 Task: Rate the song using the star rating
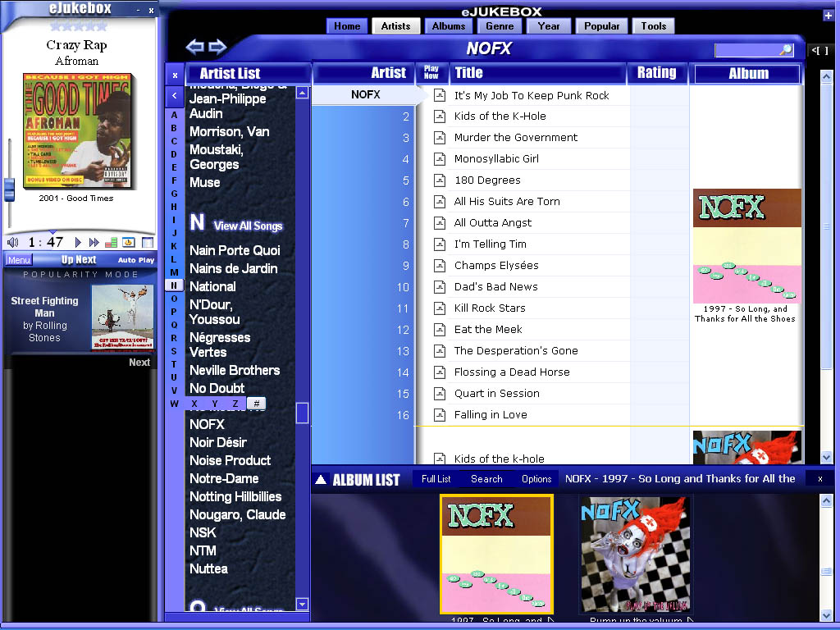(x=78, y=25)
